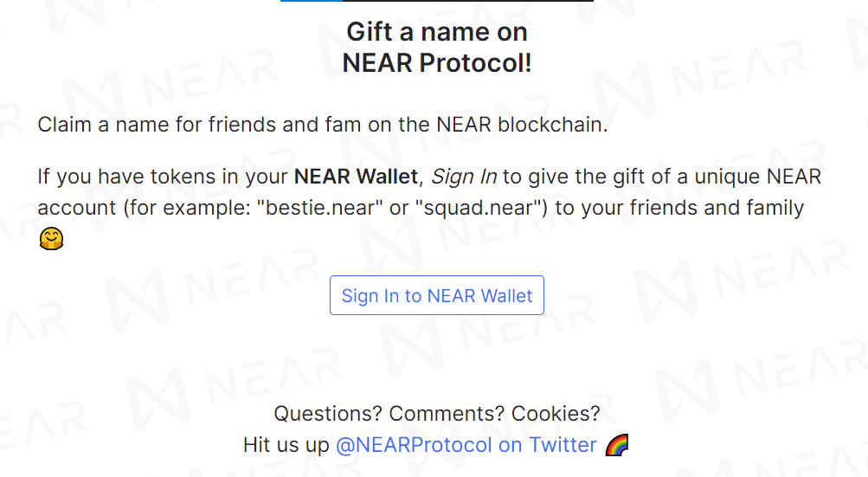Open the @NEARProtocol on Twitter link
The image size is (868, 477).
click(x=466, y=445)
